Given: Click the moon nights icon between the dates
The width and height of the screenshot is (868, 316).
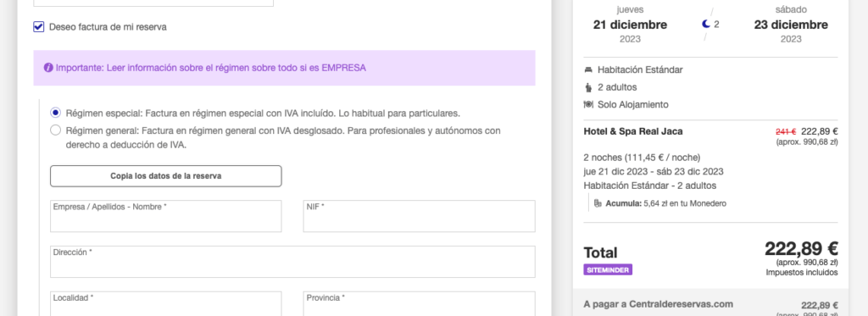Looking at the screenshot, I should click(x=706, y=25).
